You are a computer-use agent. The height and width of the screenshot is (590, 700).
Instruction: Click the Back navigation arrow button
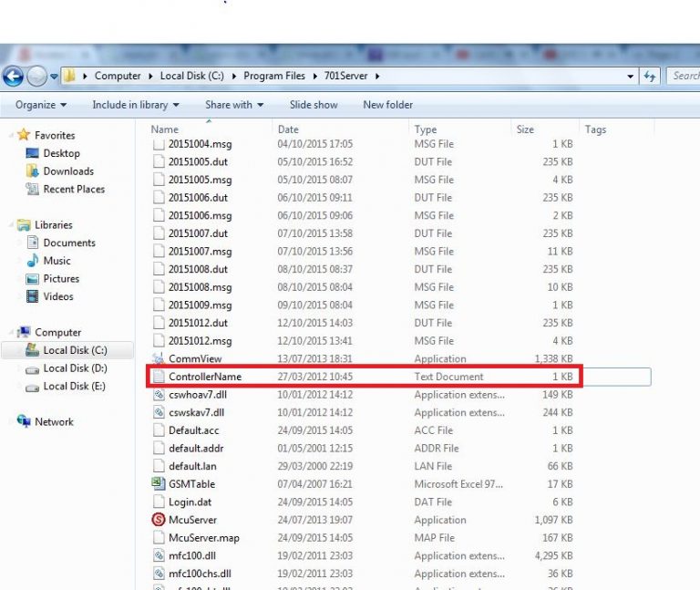tap(14, 76)
